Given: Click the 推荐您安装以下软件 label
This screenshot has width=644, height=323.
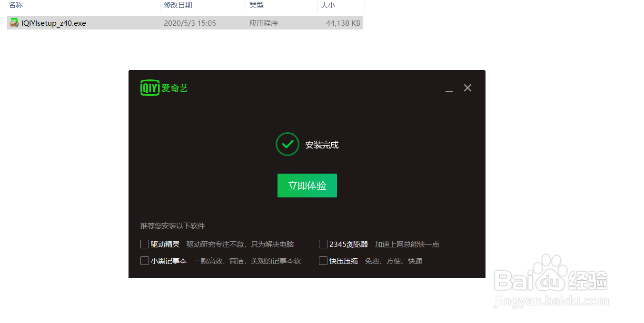Looking at the screenshot, I should pos(172,226).
